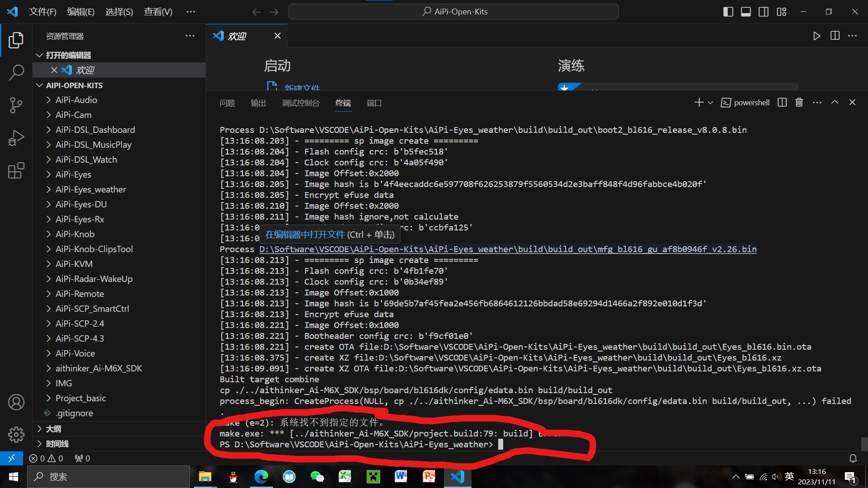
Task: Select the AiPi-KVM folder row
Action: pyautogui.click(x=120, y=264)
